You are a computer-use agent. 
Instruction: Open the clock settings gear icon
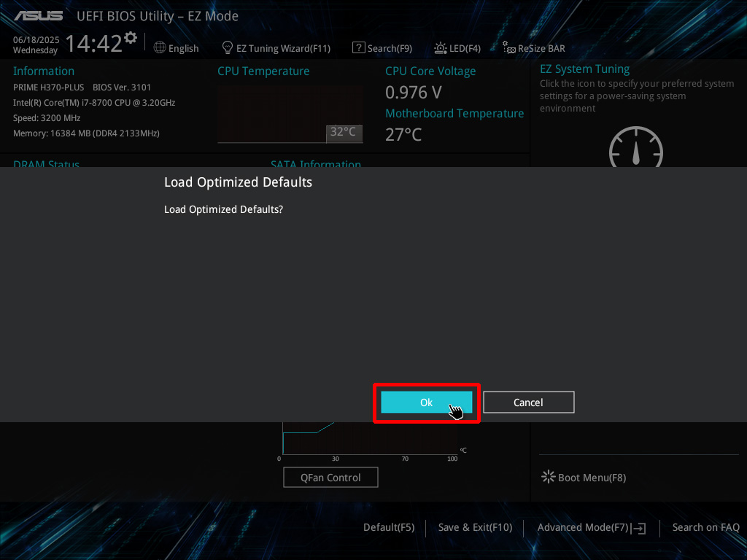tap(130, 37)
